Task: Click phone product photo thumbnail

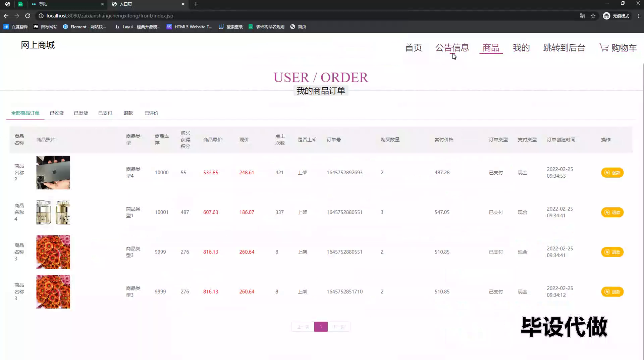Action: click(x=53, y=173)
